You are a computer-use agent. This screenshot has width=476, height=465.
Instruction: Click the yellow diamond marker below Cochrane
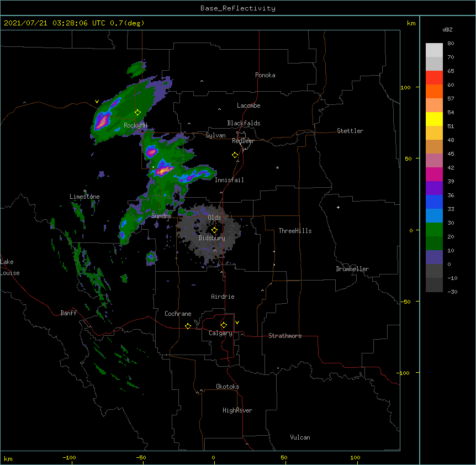pyautogui.click(x=188, y=326)
